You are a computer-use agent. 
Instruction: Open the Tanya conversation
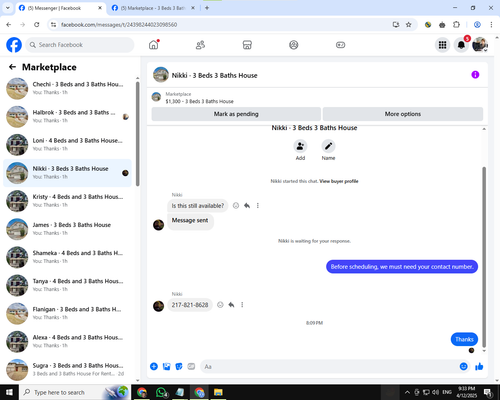(67, 285)
